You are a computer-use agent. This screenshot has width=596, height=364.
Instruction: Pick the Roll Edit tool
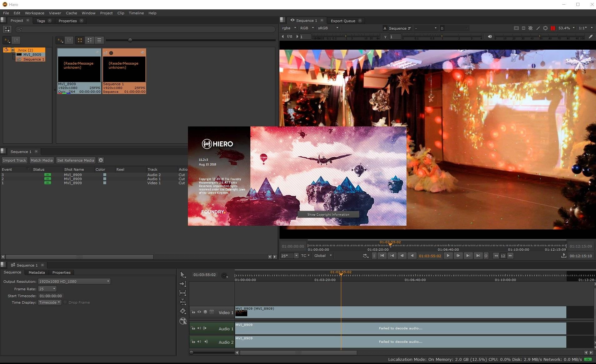[x=183, y=302]
